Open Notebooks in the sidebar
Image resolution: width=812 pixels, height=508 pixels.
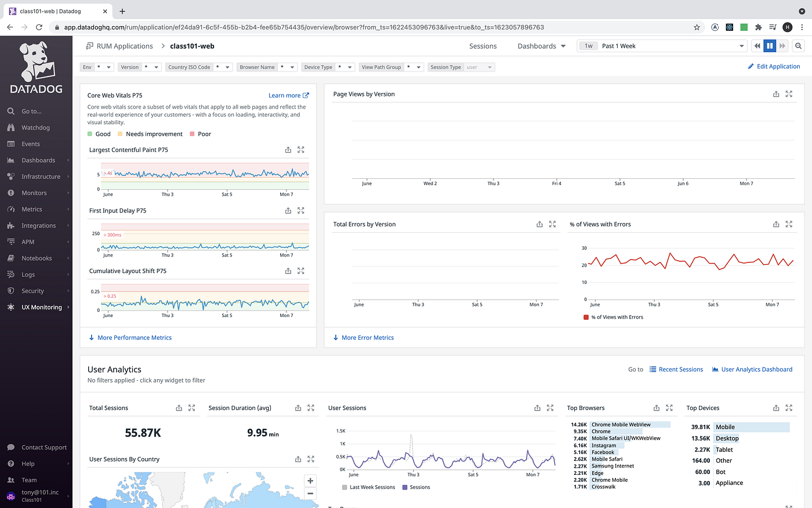coord(36,258)
